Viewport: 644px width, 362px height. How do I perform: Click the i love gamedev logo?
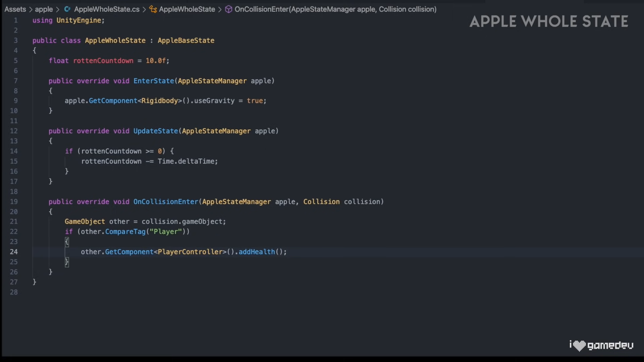[x=601, y=345]
